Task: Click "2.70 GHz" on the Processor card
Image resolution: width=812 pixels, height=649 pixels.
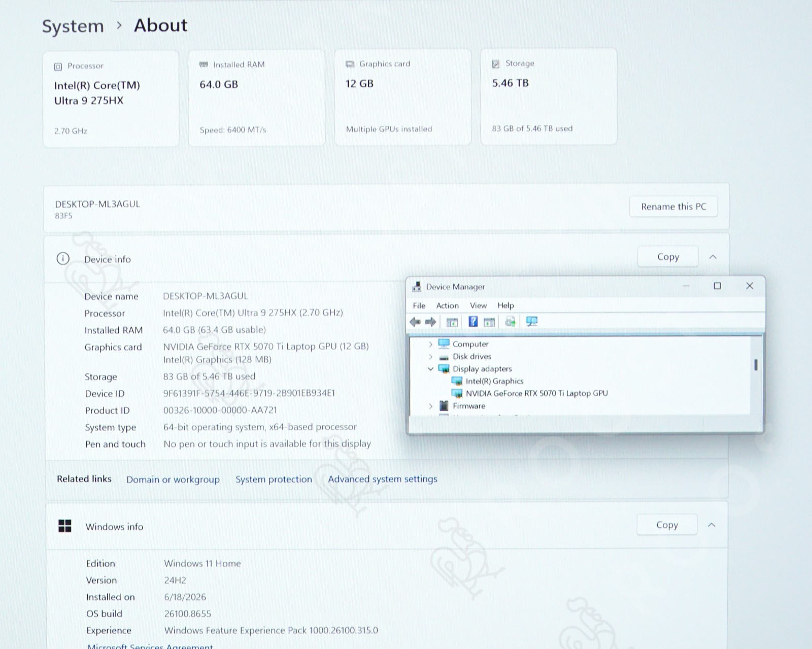Action: pos(71,131)
